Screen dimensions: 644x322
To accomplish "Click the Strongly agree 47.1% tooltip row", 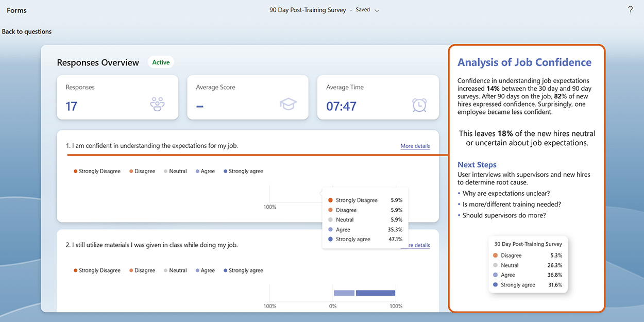I will click(365, 239).
